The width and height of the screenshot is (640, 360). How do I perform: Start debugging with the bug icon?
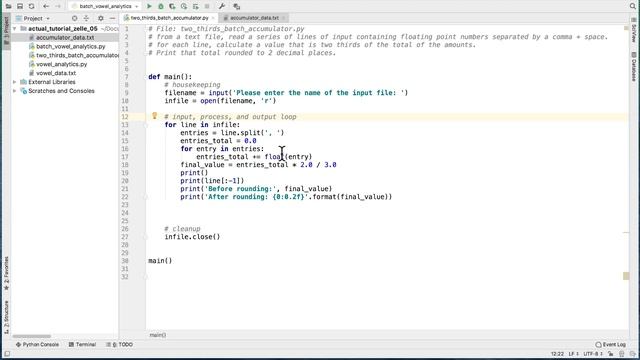point(161,6)
